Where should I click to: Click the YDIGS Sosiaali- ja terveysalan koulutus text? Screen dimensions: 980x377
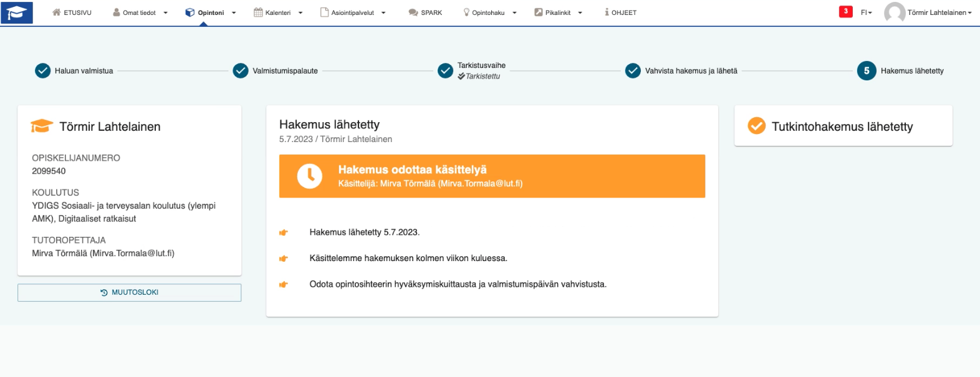tap(123, 212)
